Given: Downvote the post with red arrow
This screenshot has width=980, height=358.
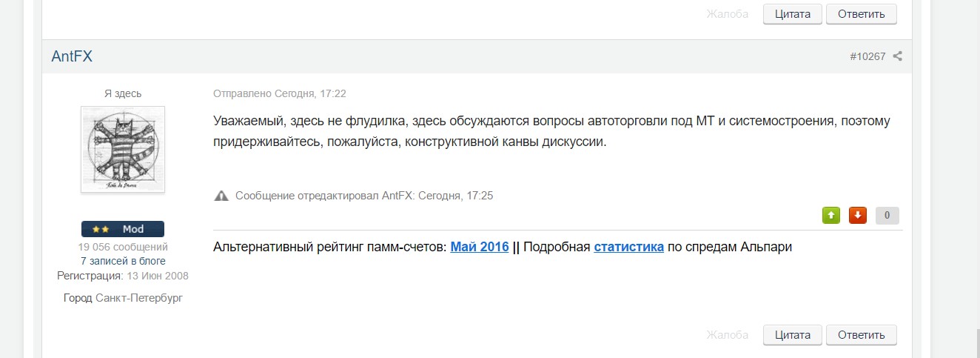Looking at the screenshot, I should point(858,216).
